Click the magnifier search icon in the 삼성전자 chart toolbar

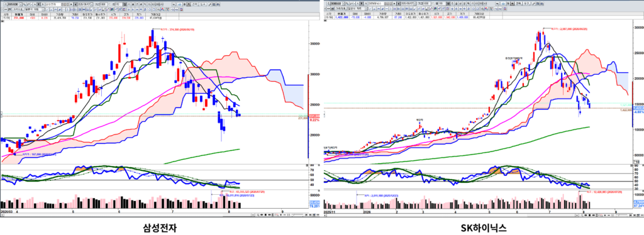(x=25, y=4)
